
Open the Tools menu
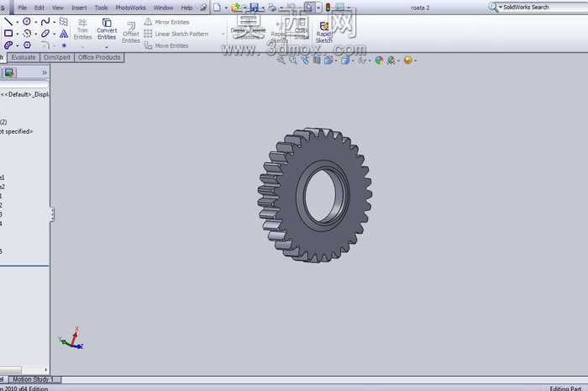coord(101,8)
